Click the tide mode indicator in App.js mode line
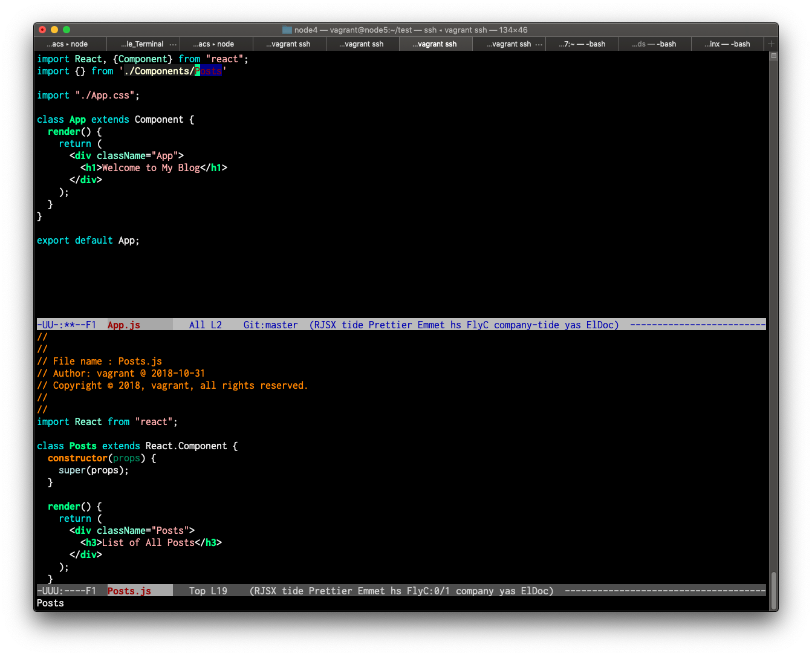This screenshot has width=812, height=656. coord(352,325)
